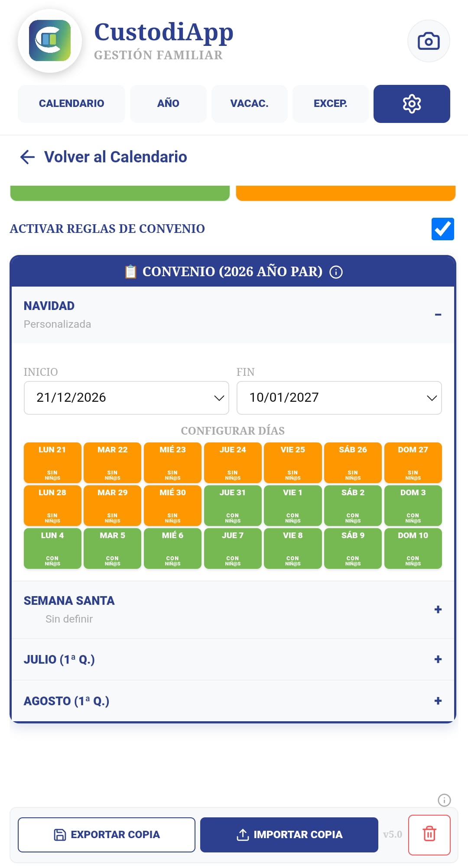Click the back arrow to return

click(27, 157)
